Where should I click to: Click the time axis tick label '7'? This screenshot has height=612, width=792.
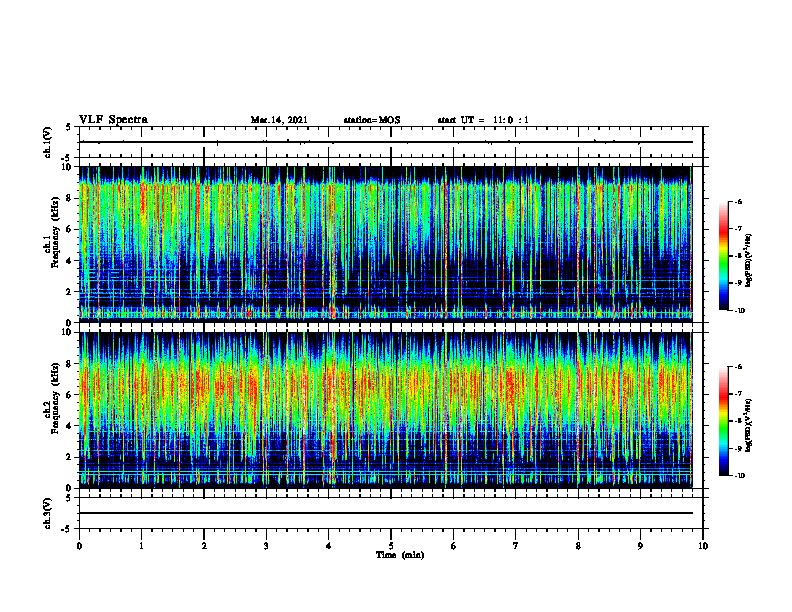tap(516, 546)
